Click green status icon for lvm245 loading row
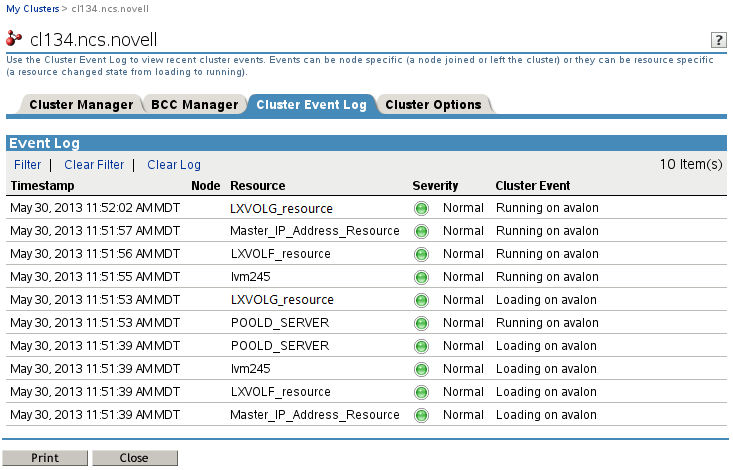This screenshot has height=470, width=733. 421,369
